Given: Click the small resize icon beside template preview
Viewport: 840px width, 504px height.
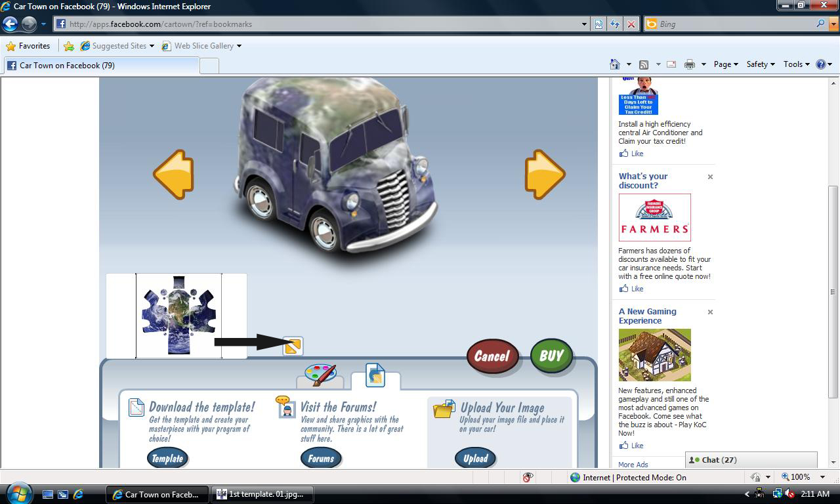Looking at the screenshot, I should 293,345.
